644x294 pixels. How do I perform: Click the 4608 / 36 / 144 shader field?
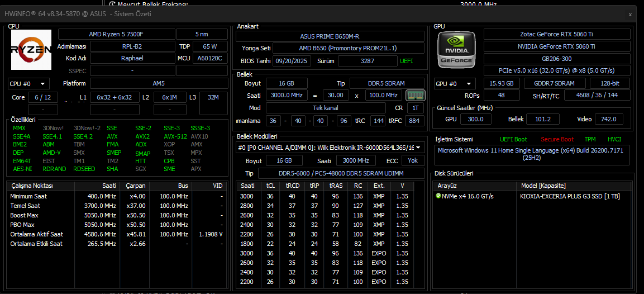tap(597, 96)
